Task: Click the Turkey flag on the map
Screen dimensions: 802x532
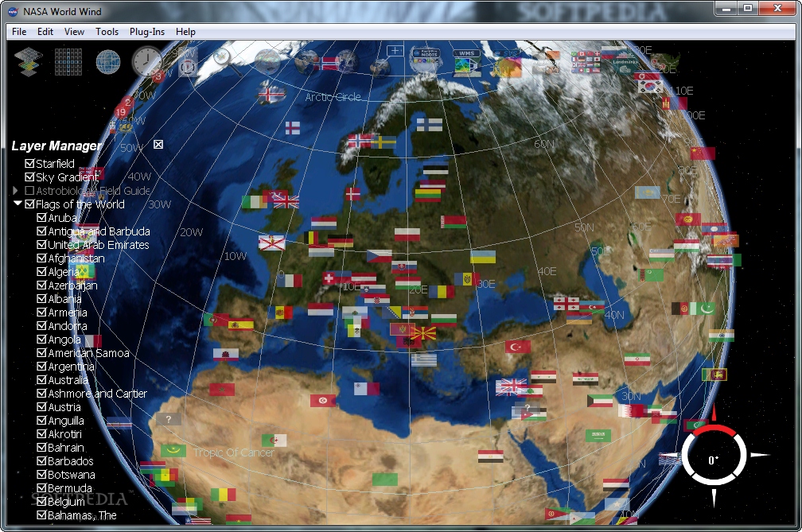Action: pos(518,347)
